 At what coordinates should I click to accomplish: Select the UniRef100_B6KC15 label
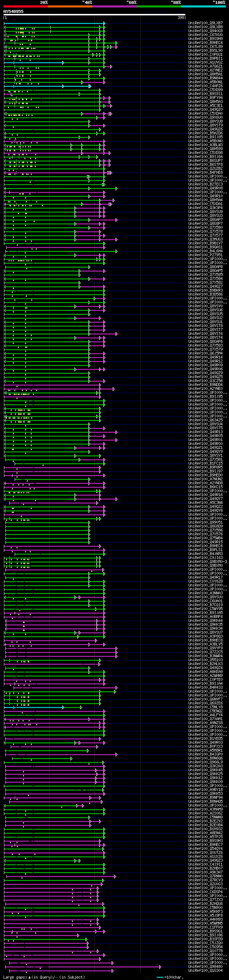pos(205,487)
